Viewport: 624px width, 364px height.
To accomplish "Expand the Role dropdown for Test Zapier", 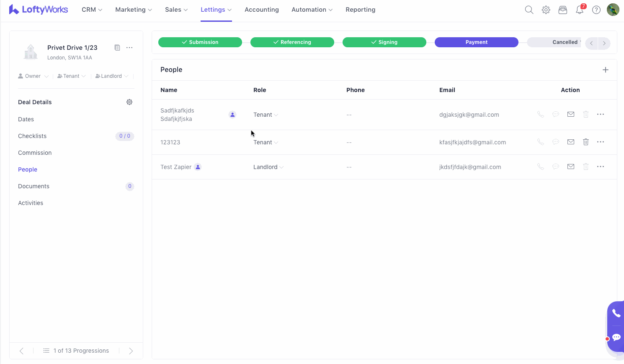I will click(x=268, y=167).
